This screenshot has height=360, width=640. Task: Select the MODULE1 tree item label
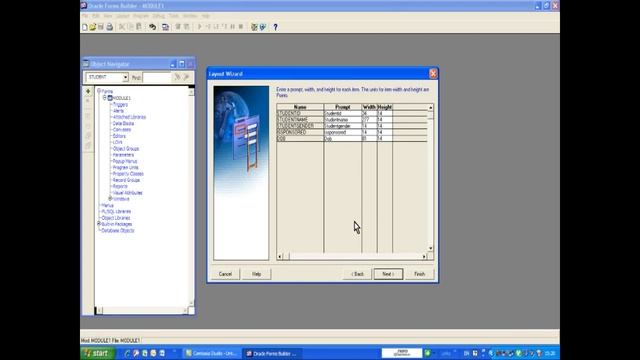122,98
